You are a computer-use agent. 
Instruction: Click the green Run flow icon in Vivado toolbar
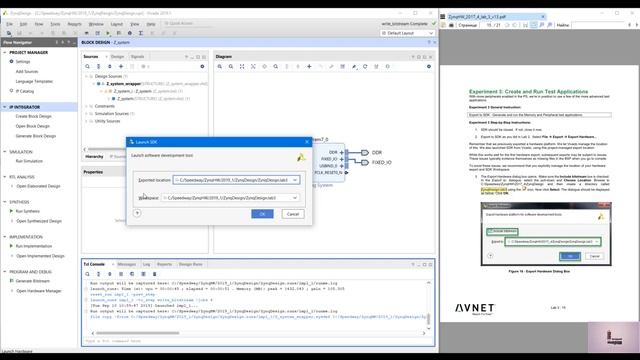click(x=108, y=33)
